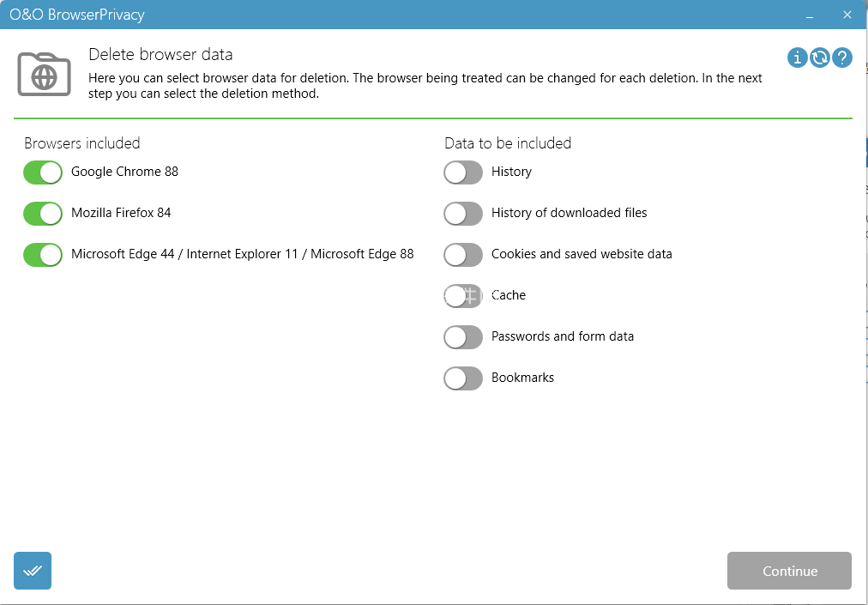Click the 'Cache' label text
This screenshot has height=605, width=868.
[x=509, y=295]
